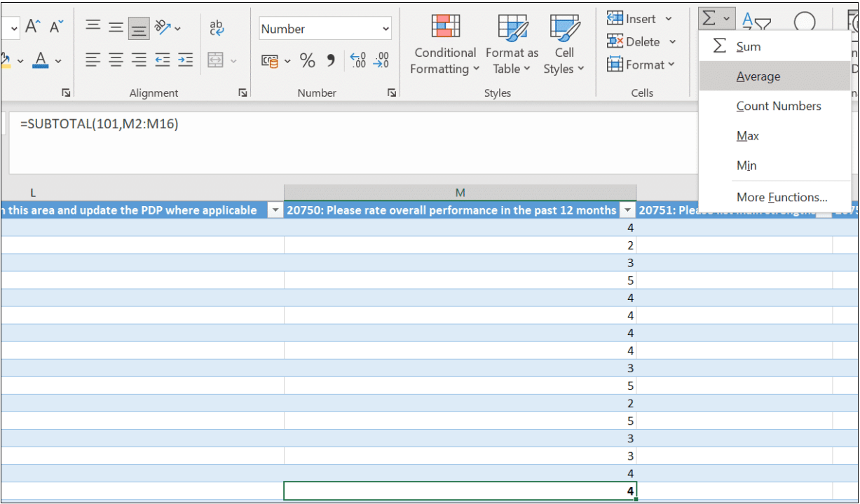Screen dimensions: 860x504
Task: Align cell text to the right
Action: pos(139,60)
